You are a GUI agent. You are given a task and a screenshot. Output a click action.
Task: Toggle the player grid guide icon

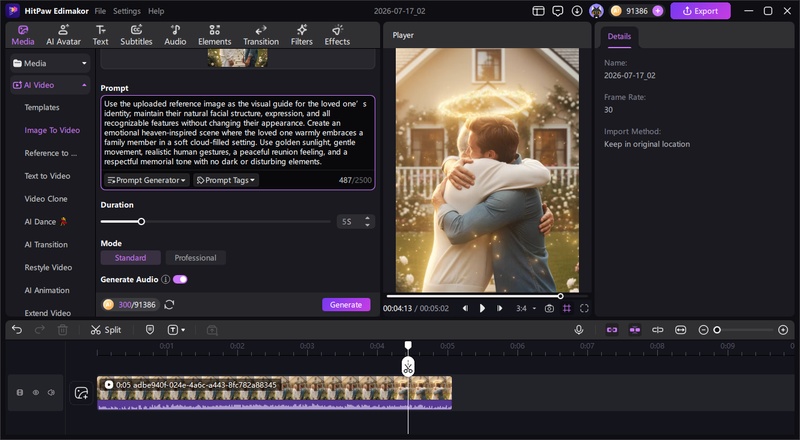coord(567,308)
